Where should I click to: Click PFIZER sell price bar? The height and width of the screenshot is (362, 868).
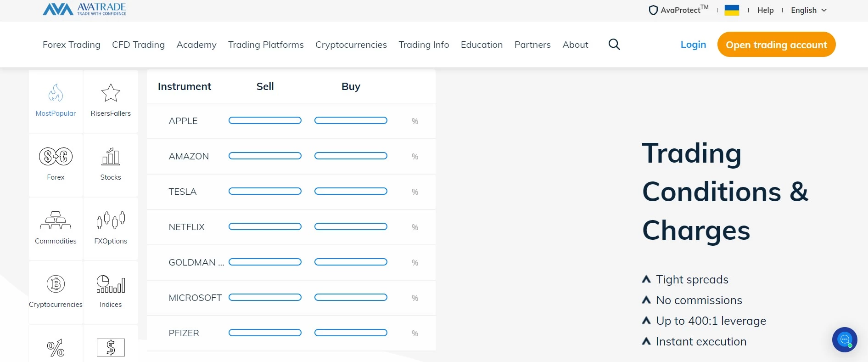(265, 333)
